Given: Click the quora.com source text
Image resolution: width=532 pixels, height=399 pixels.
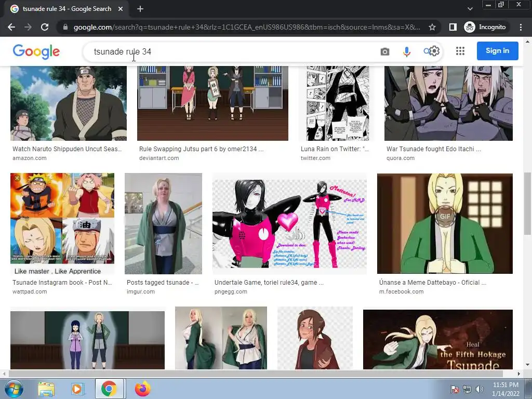Looking at the screenshot, I should 401,158.
